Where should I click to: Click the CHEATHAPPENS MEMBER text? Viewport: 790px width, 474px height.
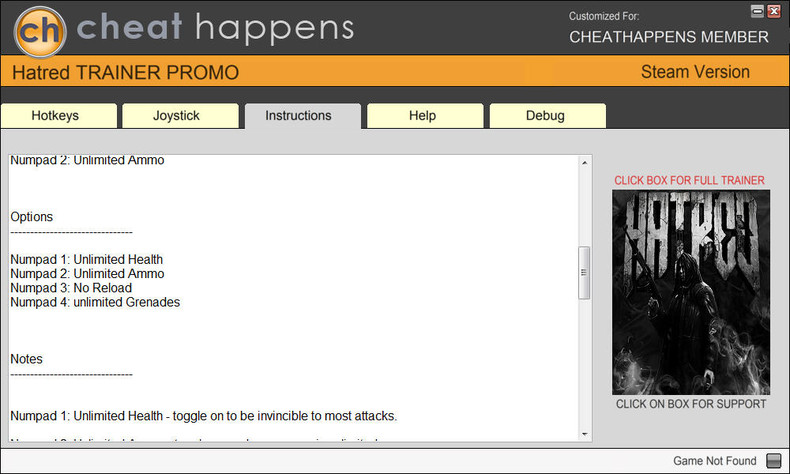click(x=669, y=37)
